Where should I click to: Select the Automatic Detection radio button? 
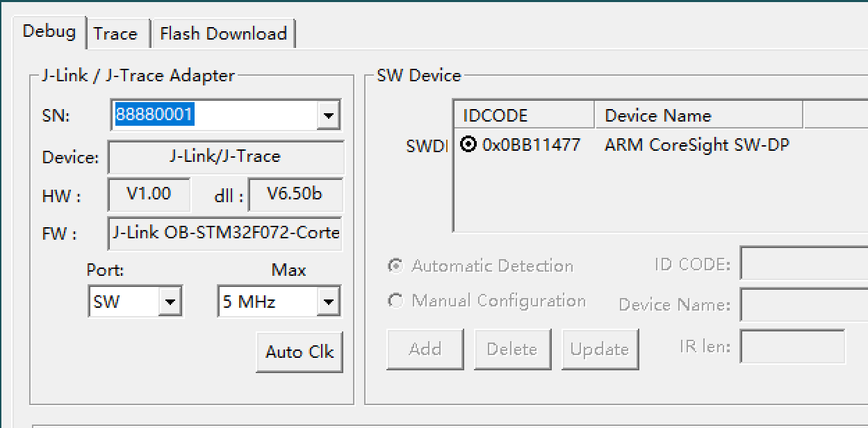click(395, 265)
